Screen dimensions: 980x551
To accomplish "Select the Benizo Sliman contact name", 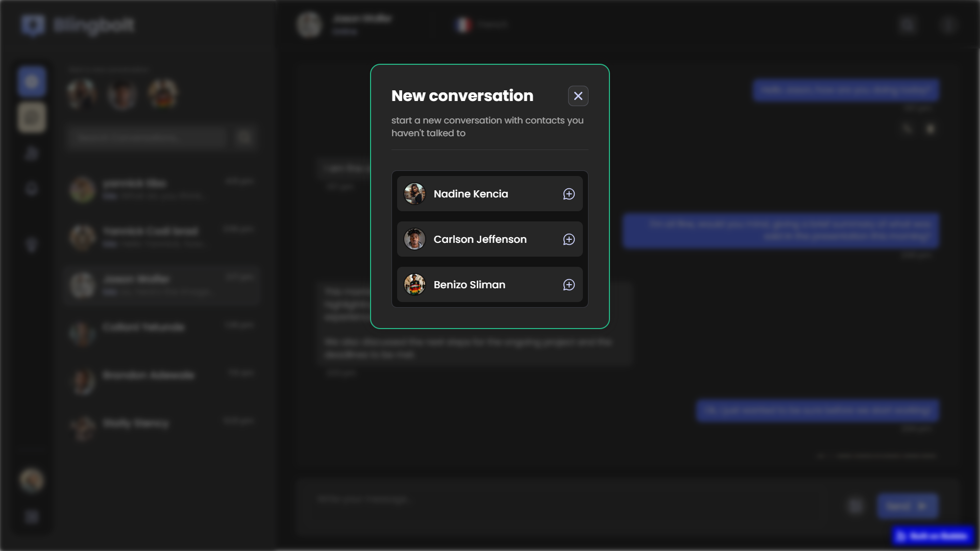I will (469, 285).
